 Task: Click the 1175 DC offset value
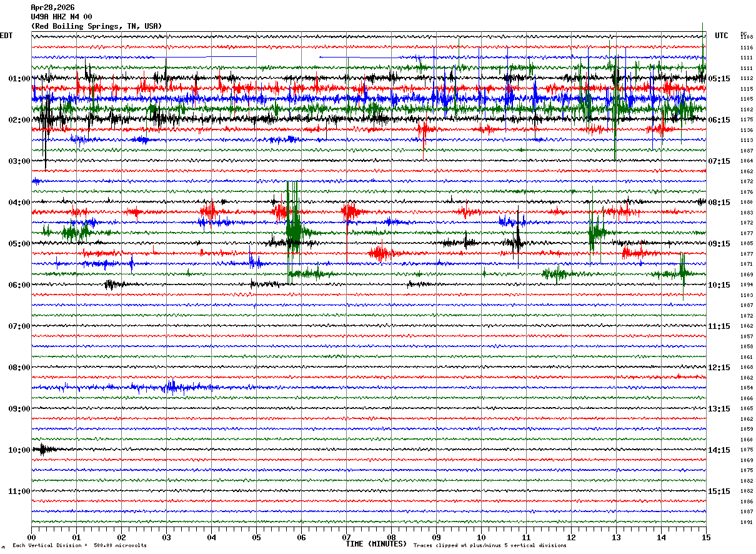747,120
